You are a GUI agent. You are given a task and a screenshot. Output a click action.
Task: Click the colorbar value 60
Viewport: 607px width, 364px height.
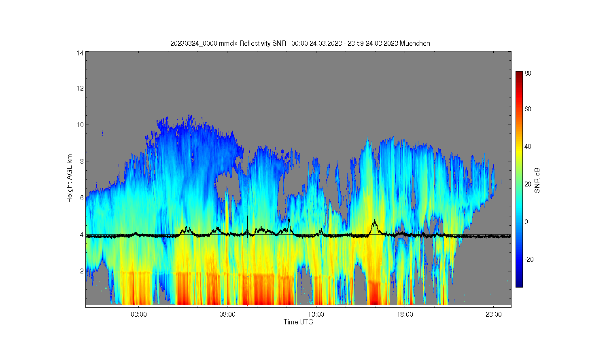(x=528, y=109)
